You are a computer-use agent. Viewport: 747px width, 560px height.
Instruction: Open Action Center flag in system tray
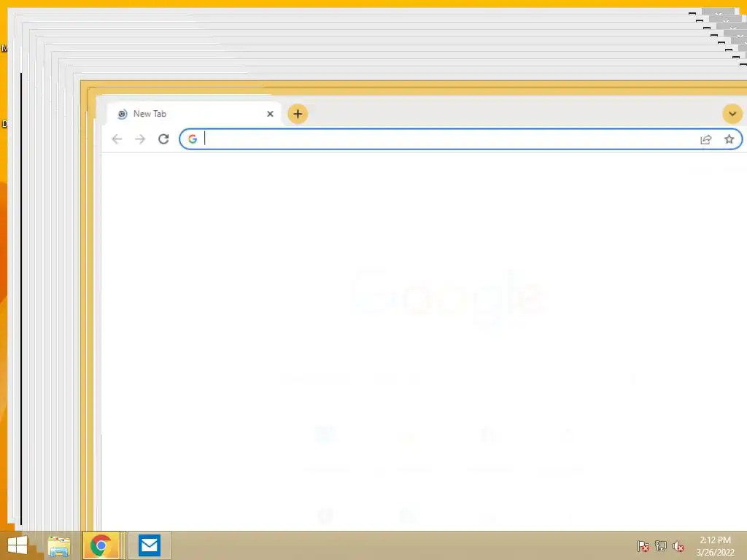pyautogui.click(x=643, y=545)
